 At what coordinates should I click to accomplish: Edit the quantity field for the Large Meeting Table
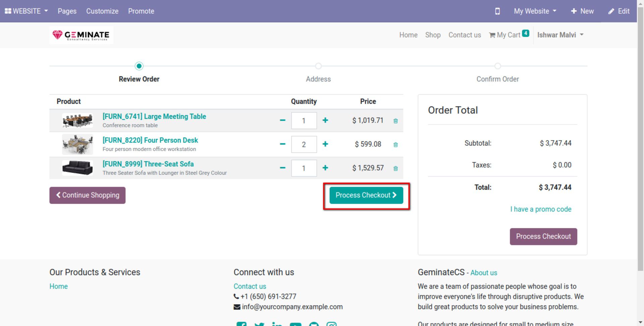pyautogui.click(x=304, y=121)
